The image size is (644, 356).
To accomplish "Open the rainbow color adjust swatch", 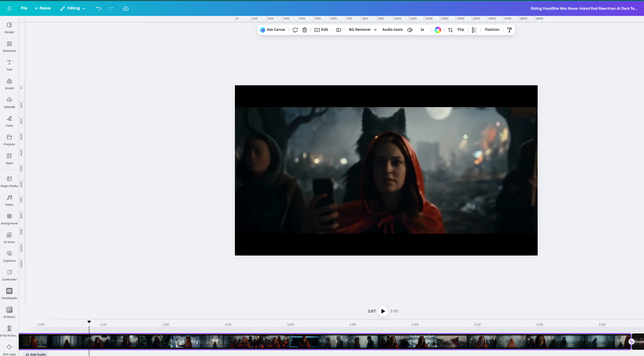I will pos(438,30).
